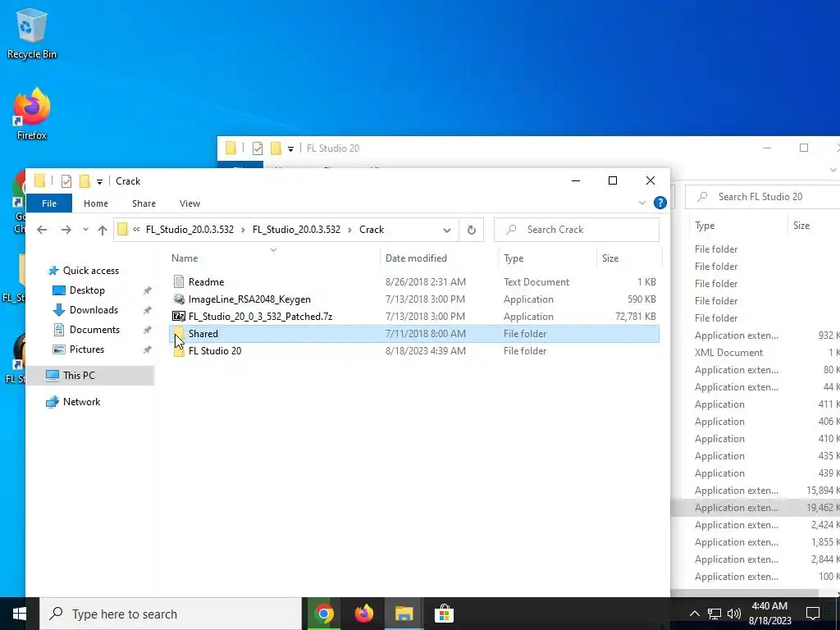Click the Properties quick access icon in FL Studio 20 window
The width and height of the screenshot is (840, 630).
[257, 148]
